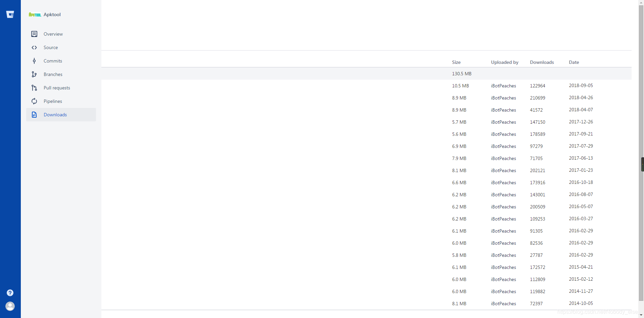Screen dimensions: 644x318
Task: Click the scrollbar down arrow
Action: coord(641,315)
